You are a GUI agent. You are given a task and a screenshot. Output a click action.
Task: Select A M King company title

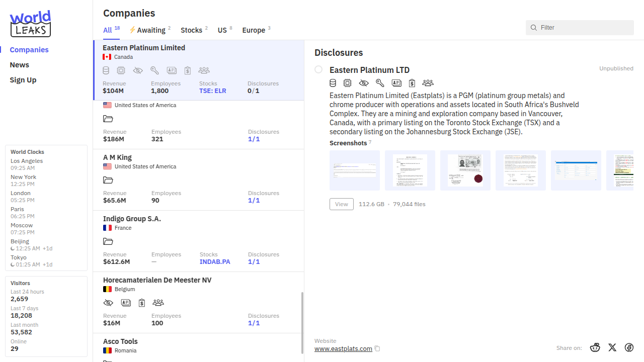pos(117,157)
